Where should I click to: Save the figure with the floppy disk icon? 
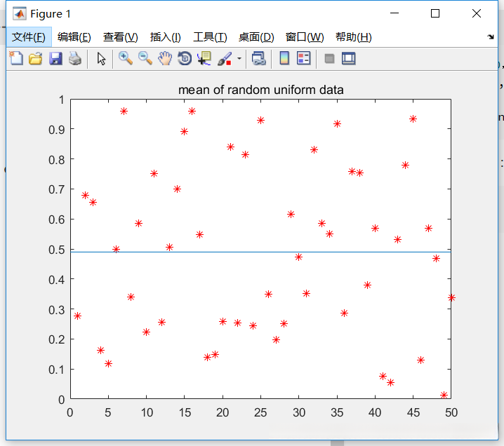point(55,59)
